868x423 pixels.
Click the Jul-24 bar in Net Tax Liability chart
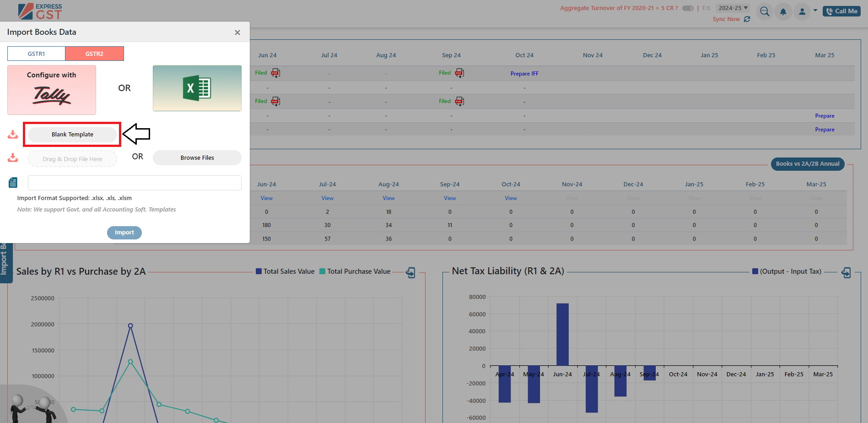click(x=592, y=389)
